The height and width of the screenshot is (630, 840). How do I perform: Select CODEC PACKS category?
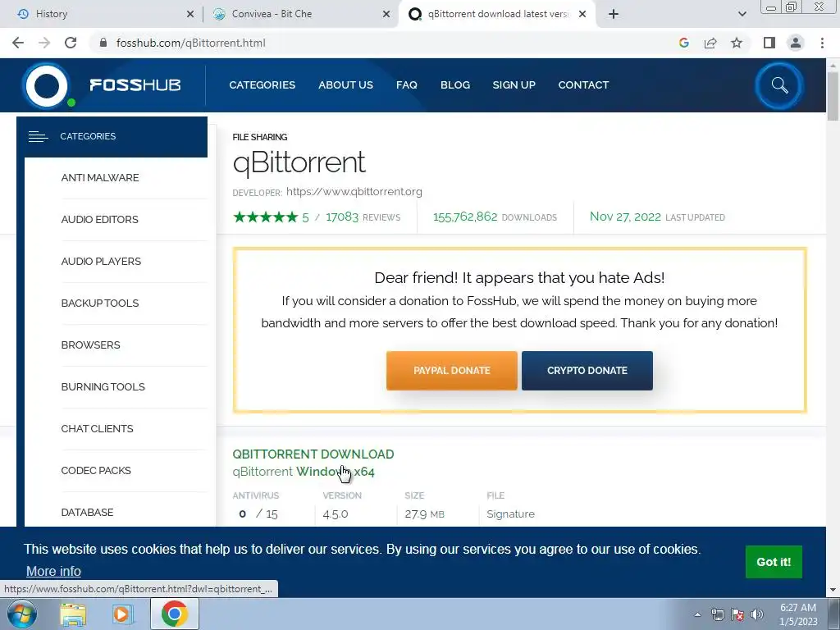pos(96,470)
